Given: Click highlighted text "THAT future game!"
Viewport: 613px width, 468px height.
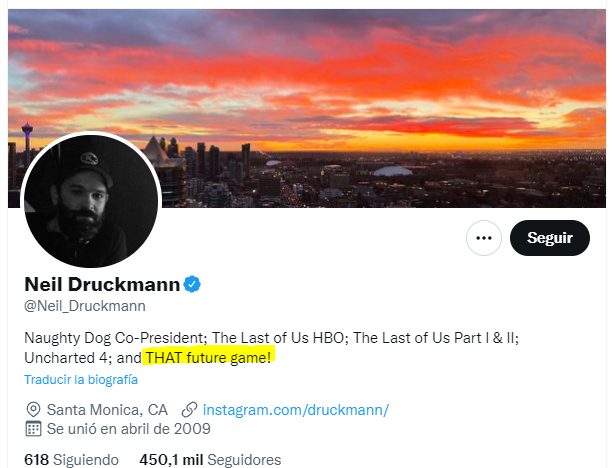Looking at the screenshot, I should pos(209,356).
